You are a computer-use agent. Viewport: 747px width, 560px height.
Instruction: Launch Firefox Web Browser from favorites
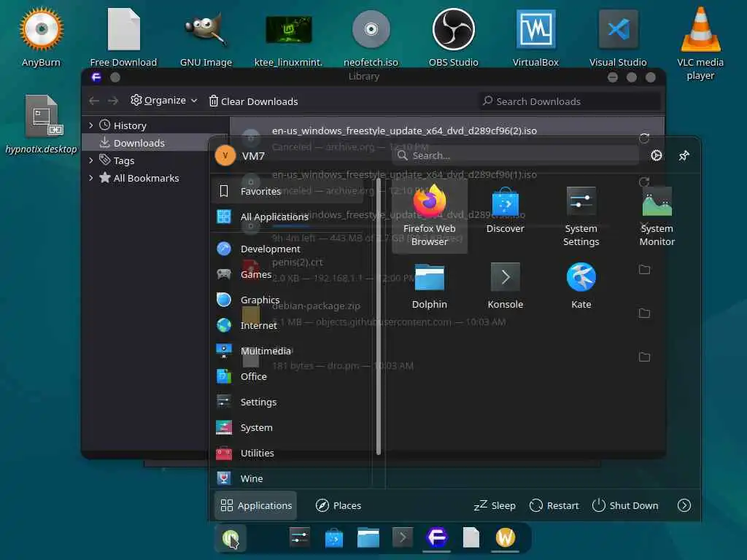click(429, 216)
